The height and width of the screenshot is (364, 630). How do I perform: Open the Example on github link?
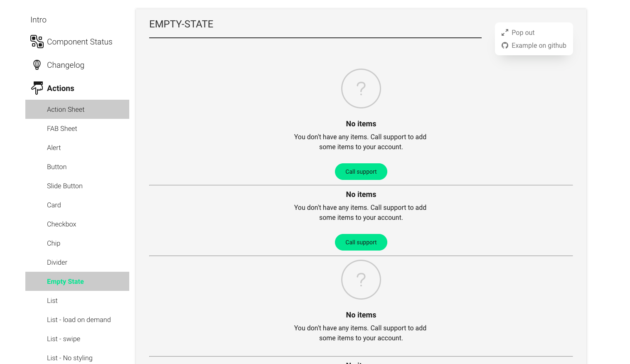point(539,45)
